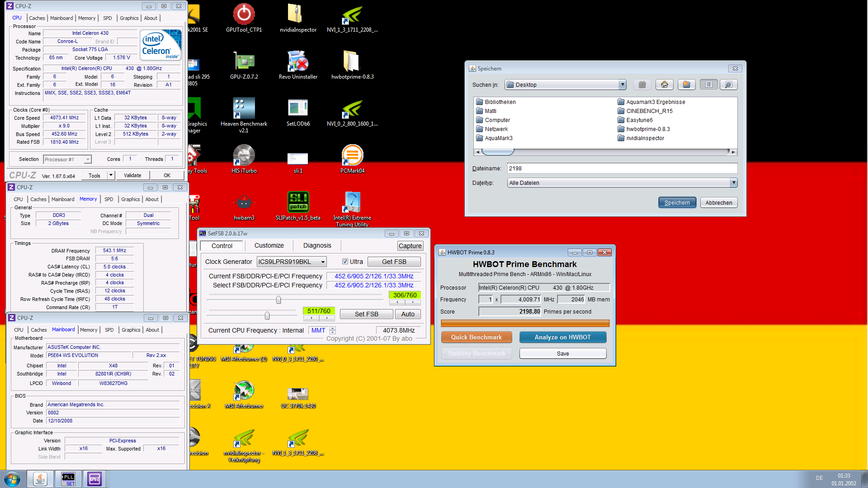Open the GPUTool_CTP1 desktop icon
This screenshot has height=488, width=868.
244,18
